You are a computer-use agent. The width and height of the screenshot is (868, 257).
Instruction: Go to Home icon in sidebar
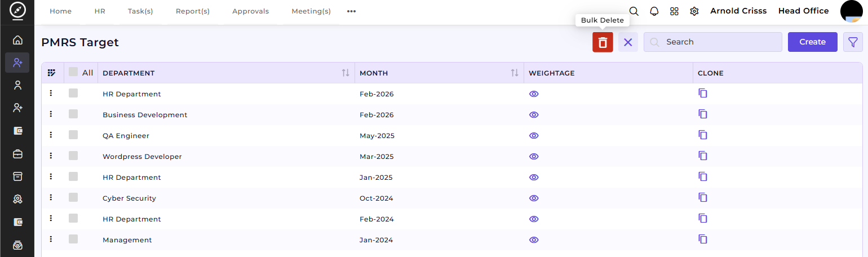click(17, 40)
